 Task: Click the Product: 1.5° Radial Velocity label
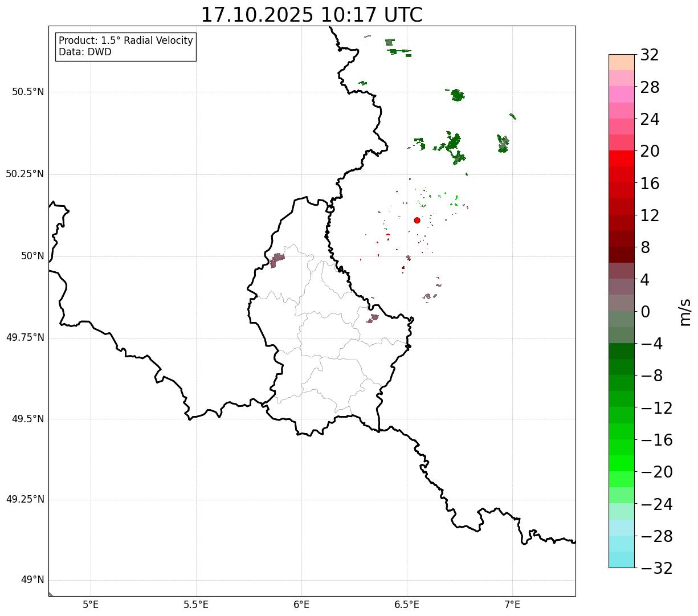click(x=126, y=41)
